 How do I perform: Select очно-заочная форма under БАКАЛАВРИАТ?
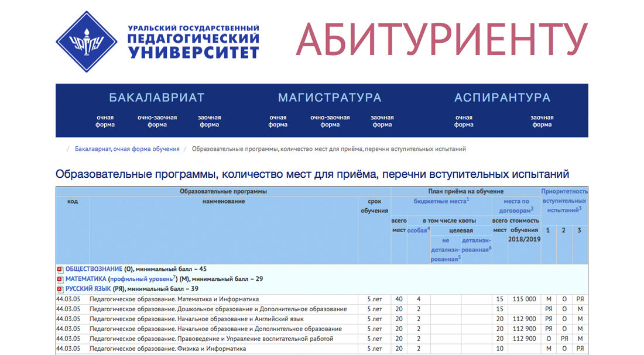click(159, 120)
